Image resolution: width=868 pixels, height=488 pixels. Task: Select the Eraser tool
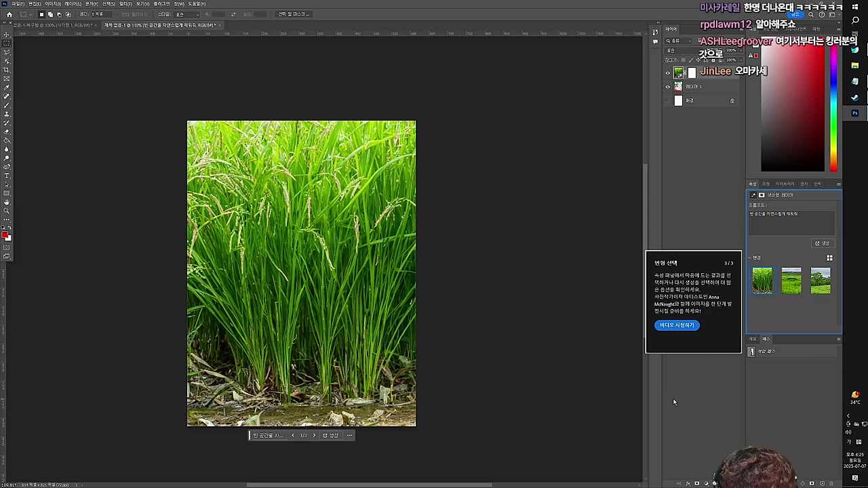tap(7, 131)
